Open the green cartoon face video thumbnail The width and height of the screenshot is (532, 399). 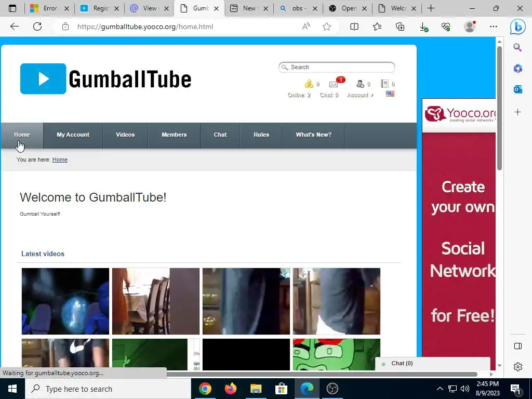click(x=337, y=354)
